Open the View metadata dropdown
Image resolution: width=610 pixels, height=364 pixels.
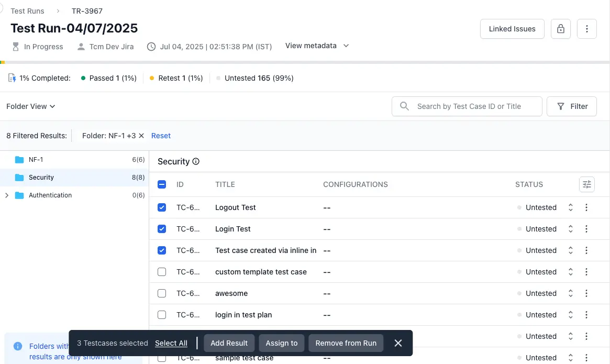coord(317,46)
